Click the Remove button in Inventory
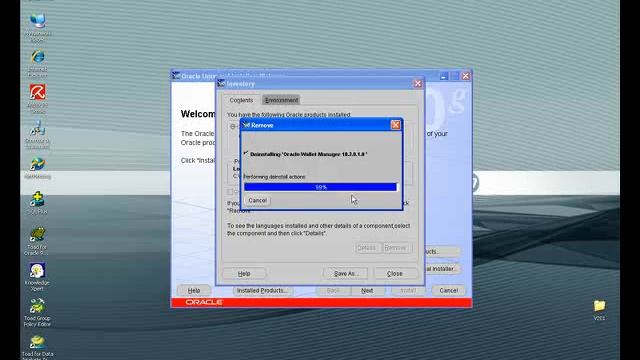 point(395,248)
